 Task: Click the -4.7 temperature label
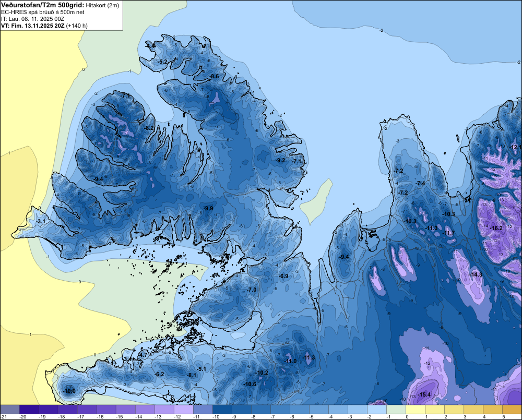tap(143, 355)
